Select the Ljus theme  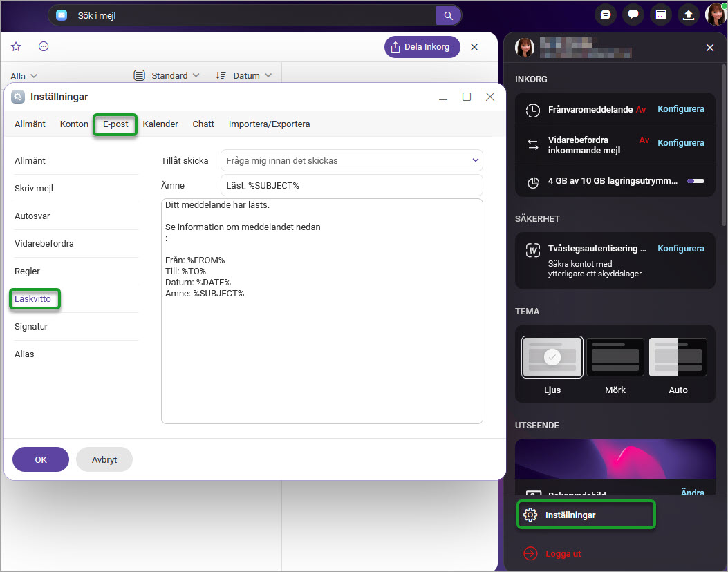(x=552, y=357)
